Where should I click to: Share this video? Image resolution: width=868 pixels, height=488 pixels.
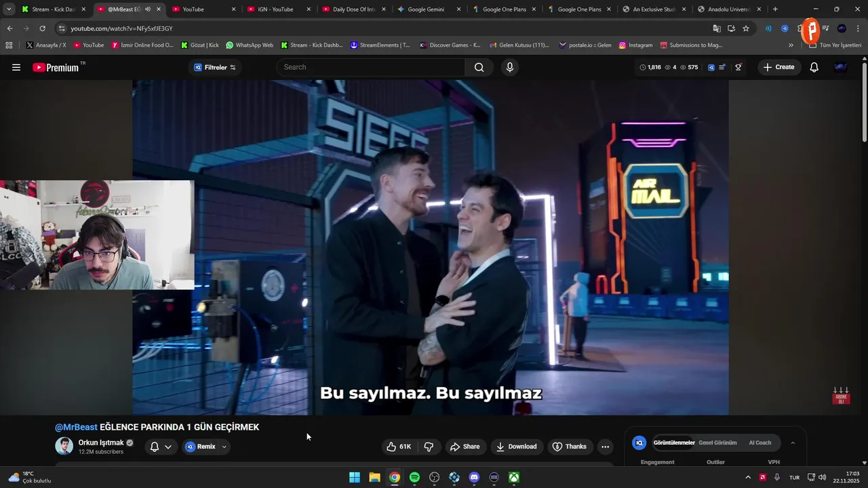pos(465,447)
